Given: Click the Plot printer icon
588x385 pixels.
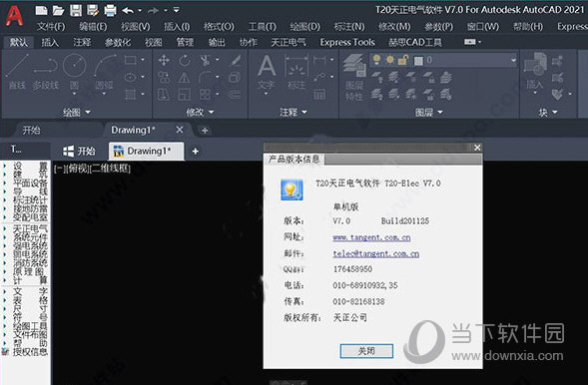Looking at the screenshot, I should (x=110, y=10).
